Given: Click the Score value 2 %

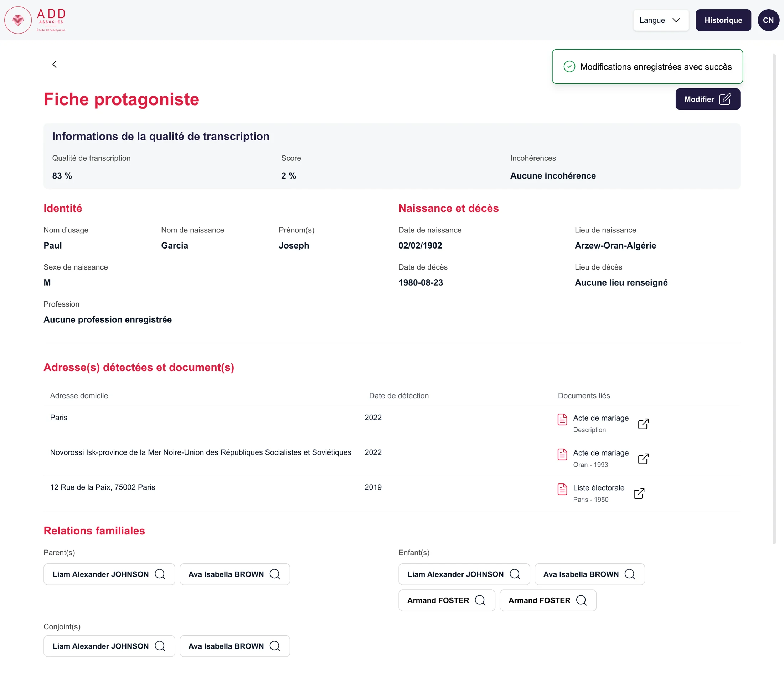Looking at the screenshot, I should pos(288,175).
